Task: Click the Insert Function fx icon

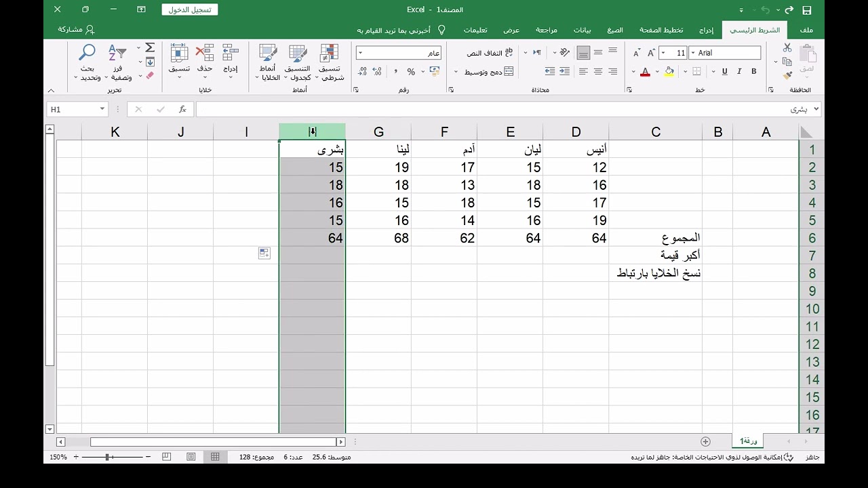Action: click(182, 109)
